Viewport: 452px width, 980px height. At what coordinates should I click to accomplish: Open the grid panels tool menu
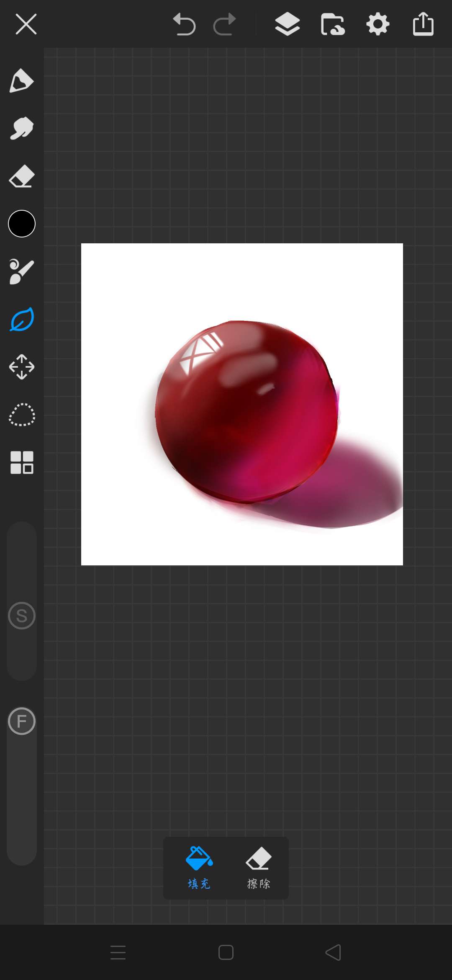[x=22, y=462]
